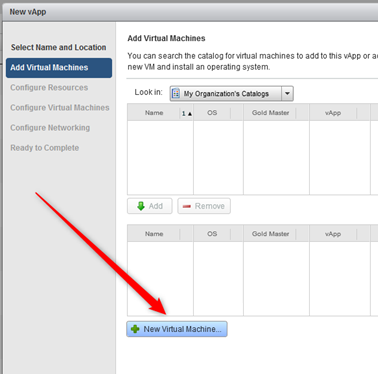Go to Select Name and Location step
Image resolution: width=378 pixels, height=374 pixels.
coord(58,47)
